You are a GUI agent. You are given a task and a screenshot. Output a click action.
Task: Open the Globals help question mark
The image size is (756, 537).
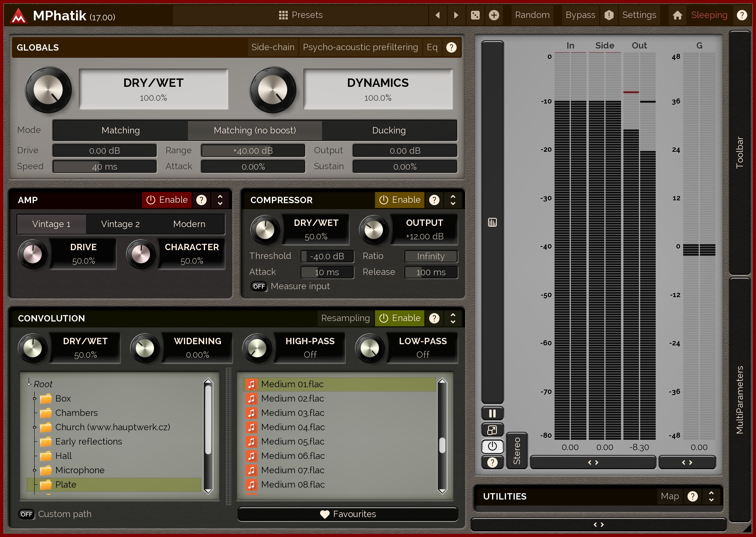point(451,47)
